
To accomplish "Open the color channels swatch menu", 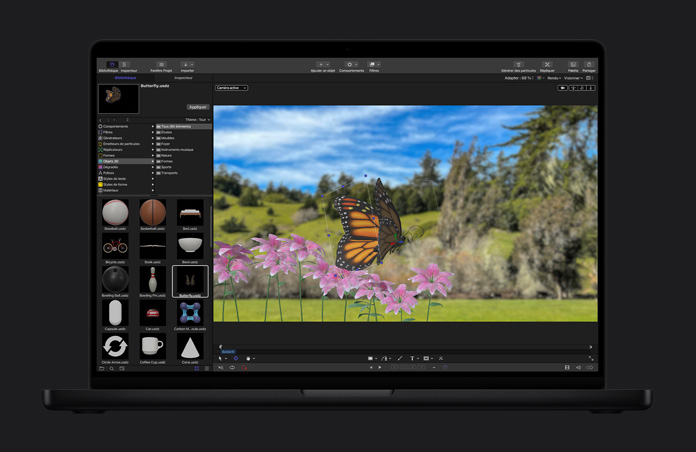I will click(x=540, y=78).
